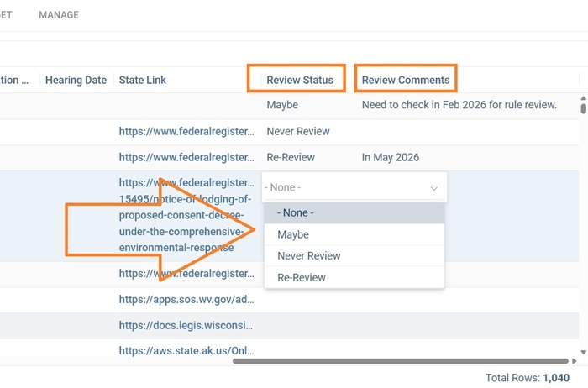Select the 'In May 2026' comment cell
Image resolution: width=588 pixels, height=388 pixels.
pyautogui.click(x=390, y=157)
